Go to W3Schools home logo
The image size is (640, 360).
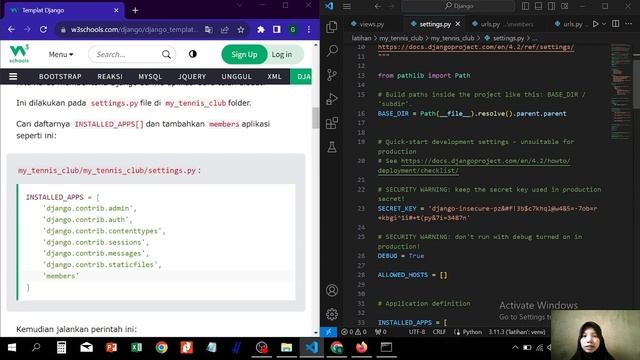click(19, 53)
